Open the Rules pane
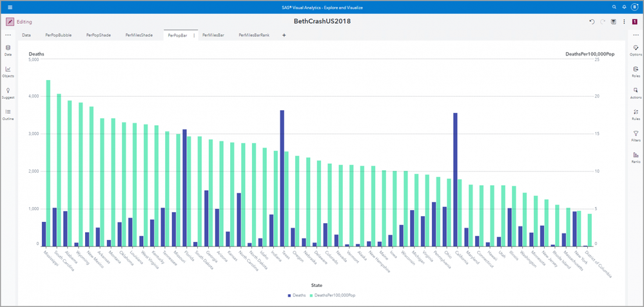 (x=636, y=115)
